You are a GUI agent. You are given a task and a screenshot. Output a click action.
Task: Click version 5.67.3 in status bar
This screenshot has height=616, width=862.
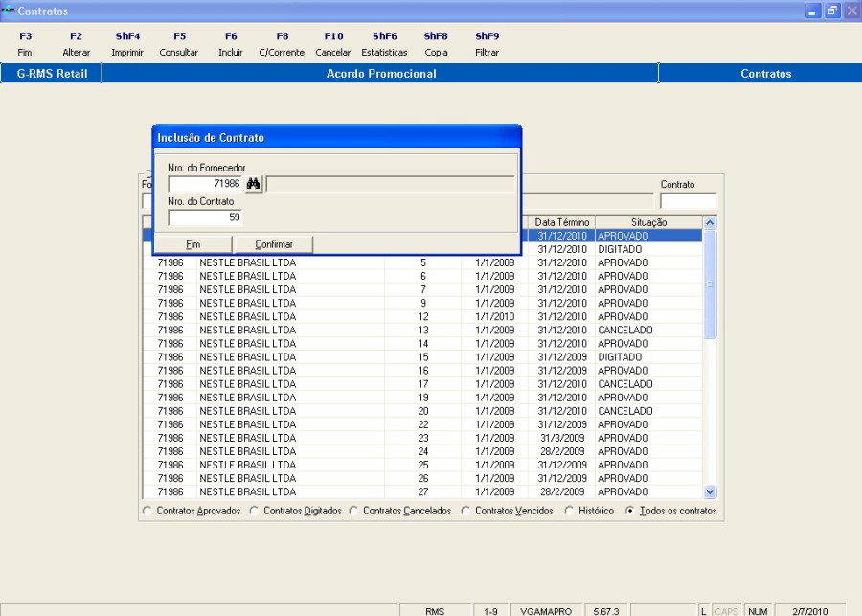click(606, 611)
